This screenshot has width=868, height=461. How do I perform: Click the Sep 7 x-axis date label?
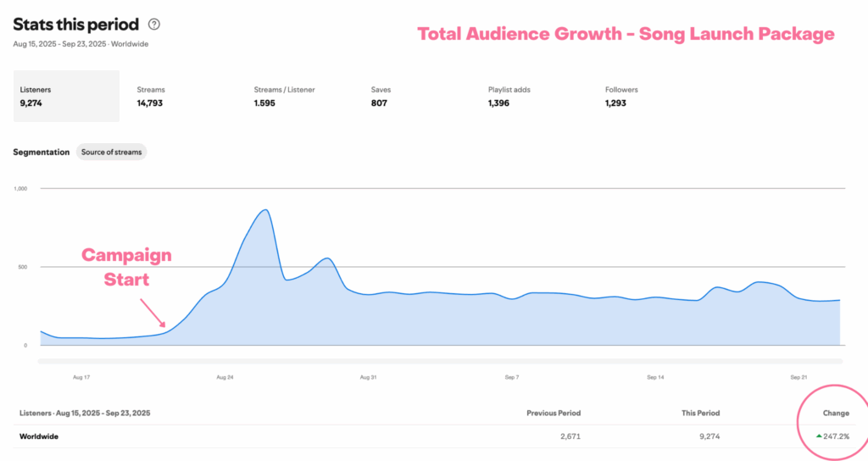tap(511, 376)
